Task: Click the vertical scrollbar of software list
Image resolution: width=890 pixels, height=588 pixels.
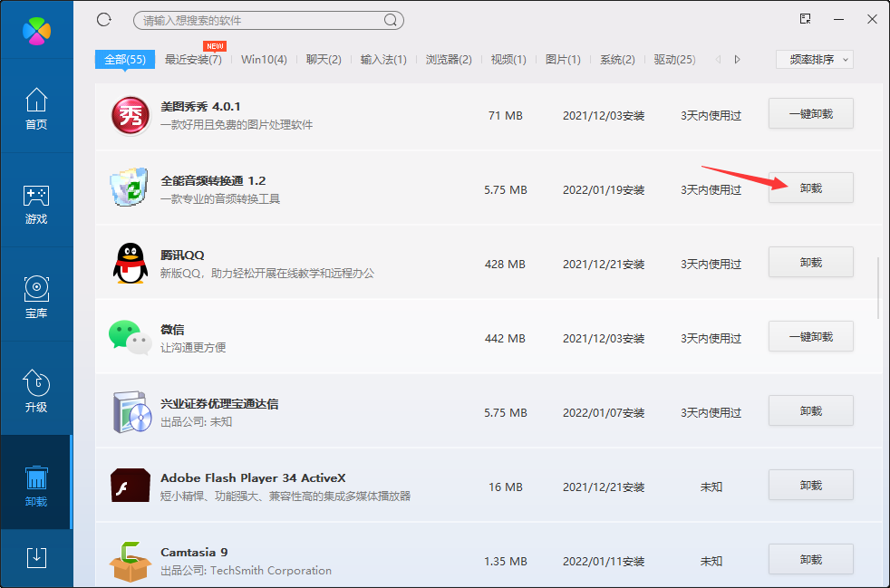Action: [878, 288]
